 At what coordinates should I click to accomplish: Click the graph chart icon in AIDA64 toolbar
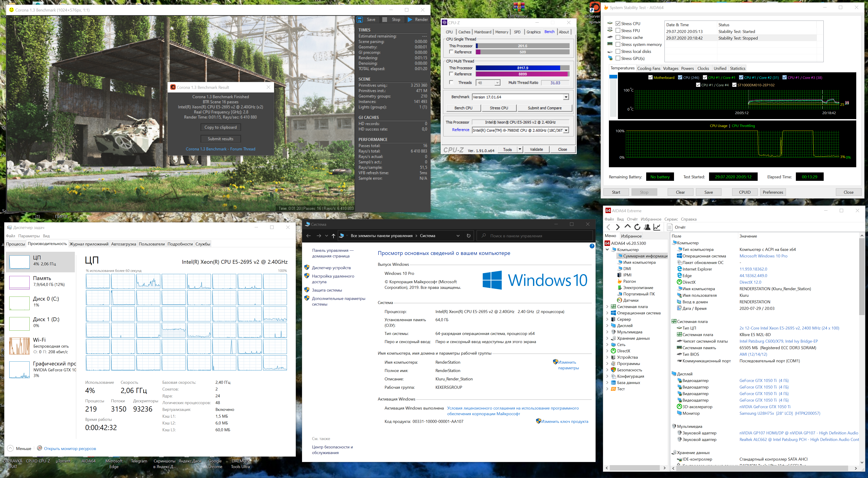point(657,227)
